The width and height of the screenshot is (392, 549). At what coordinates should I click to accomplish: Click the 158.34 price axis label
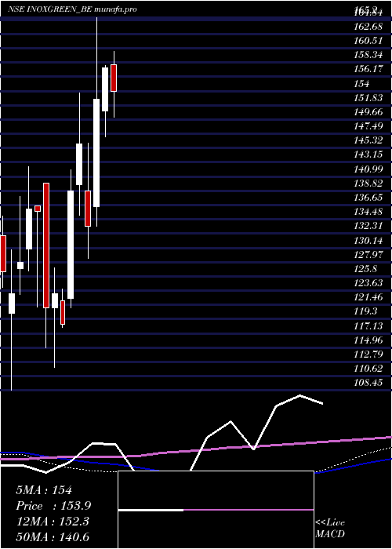coord(368,55)
